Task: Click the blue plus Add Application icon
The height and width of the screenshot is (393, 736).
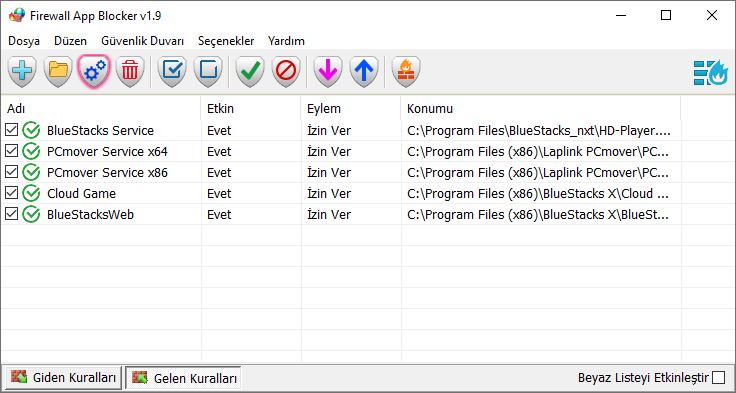Action: [x=22, y=71]
